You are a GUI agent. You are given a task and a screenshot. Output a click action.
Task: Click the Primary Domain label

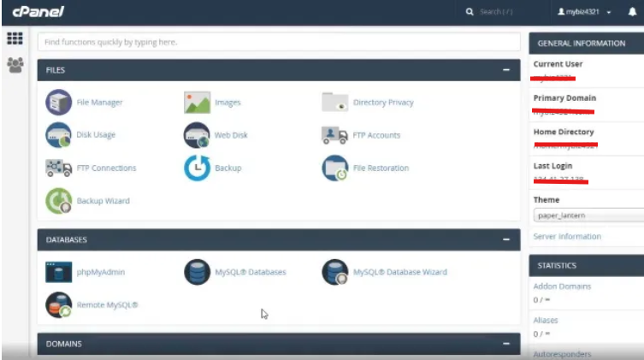point(564,97)
